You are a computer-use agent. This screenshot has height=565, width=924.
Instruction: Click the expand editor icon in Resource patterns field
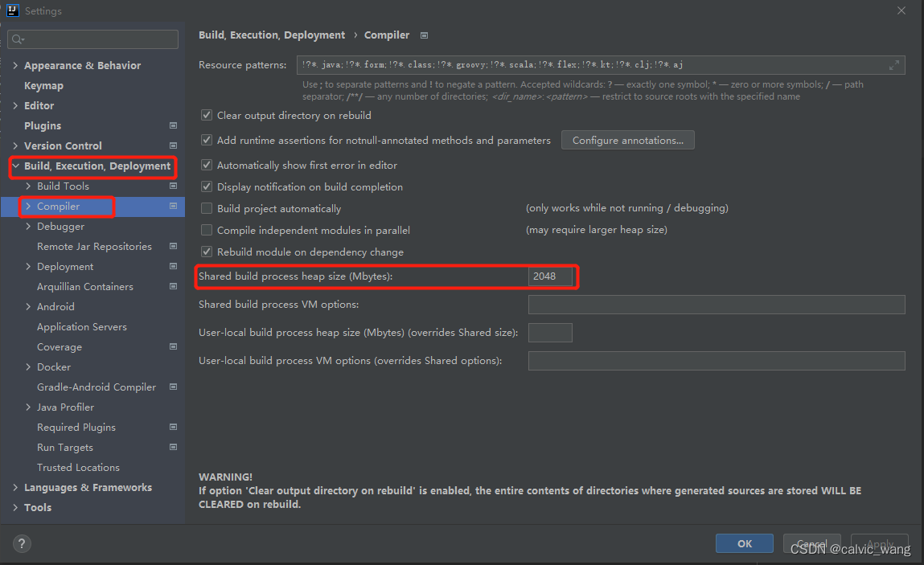895,65
